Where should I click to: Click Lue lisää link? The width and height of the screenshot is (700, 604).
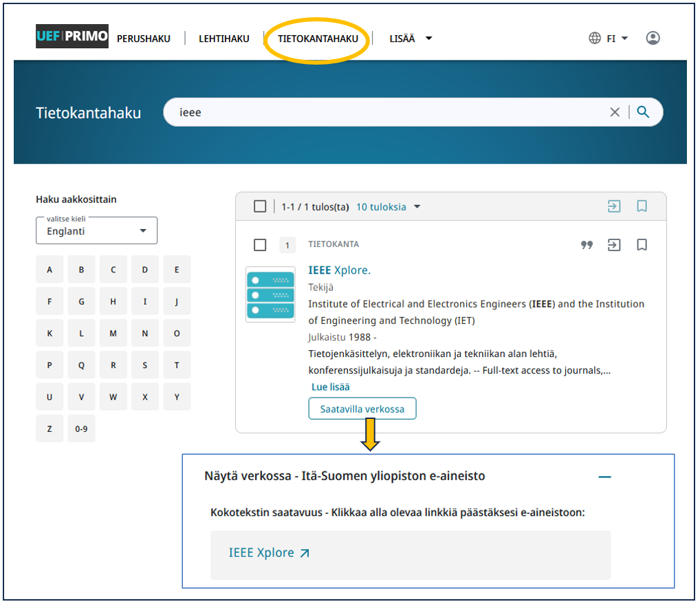[330, 387]
